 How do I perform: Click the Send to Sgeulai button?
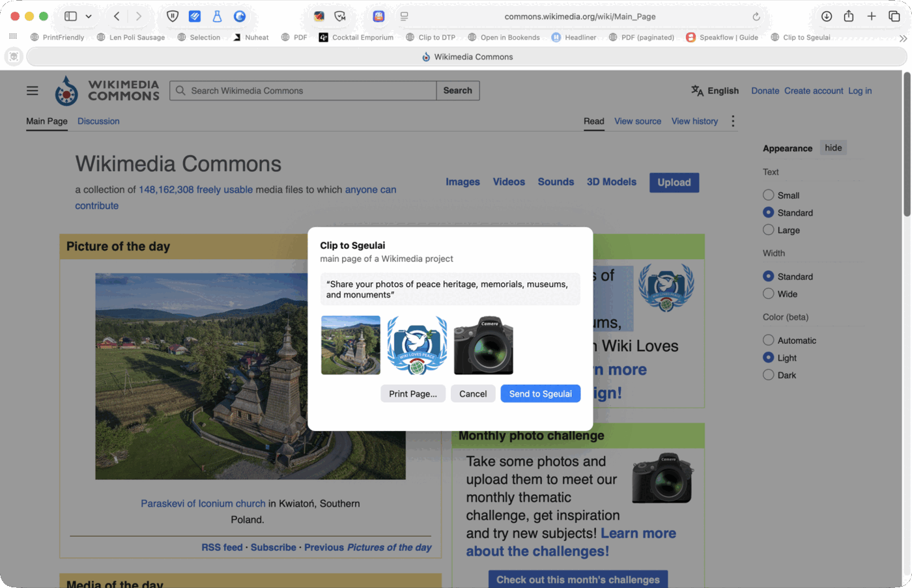coord(541,394)
